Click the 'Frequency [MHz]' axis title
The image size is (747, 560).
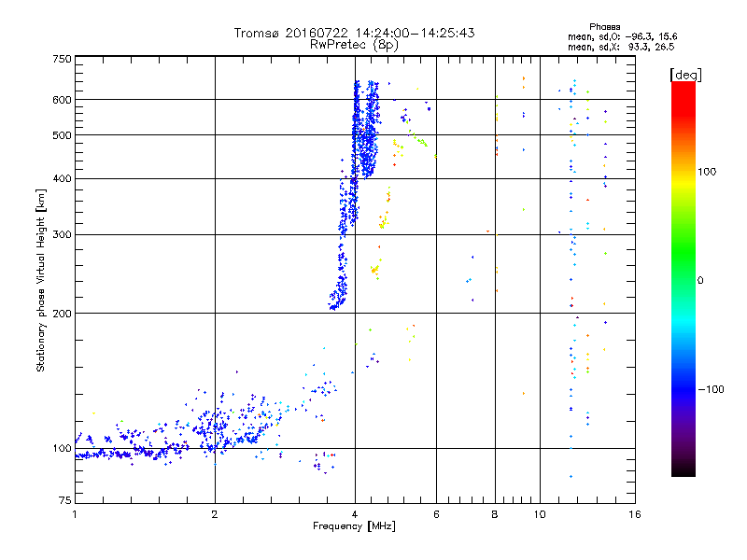tap(354, 526)
